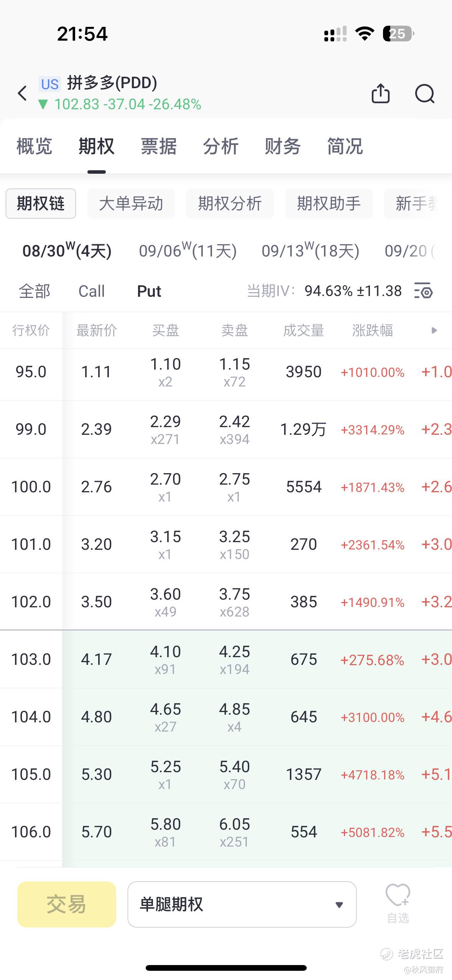This screenshot has width=452, height=980.
Task: Tap the share icon
Action: click(x=380, y=93)
